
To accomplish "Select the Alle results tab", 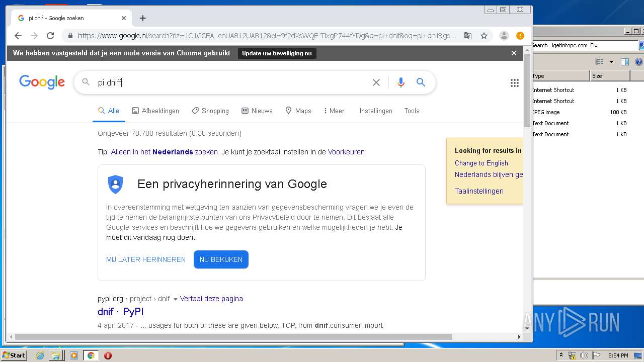I will pyautogui.click(x=109, y=111).
